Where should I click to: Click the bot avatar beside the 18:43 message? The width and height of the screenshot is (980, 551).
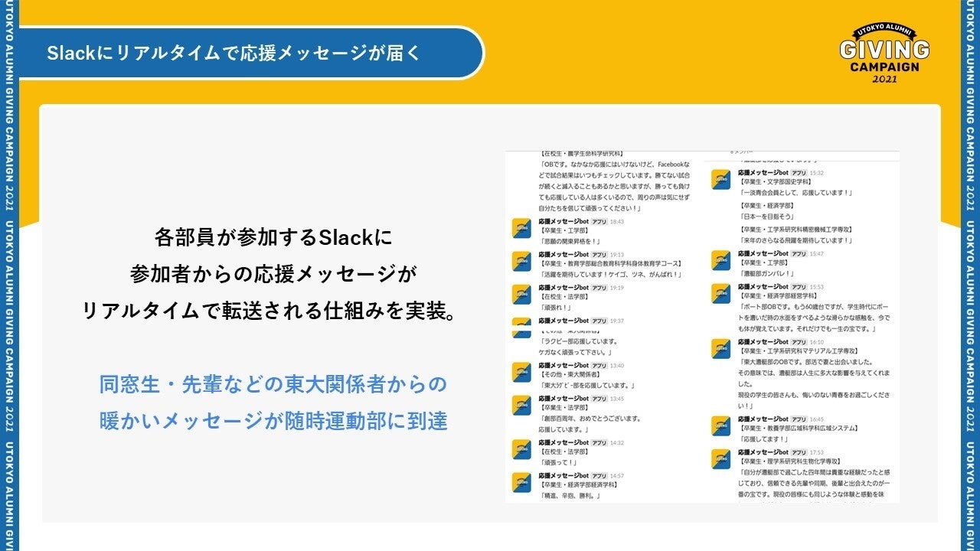(x=521, y=227)
